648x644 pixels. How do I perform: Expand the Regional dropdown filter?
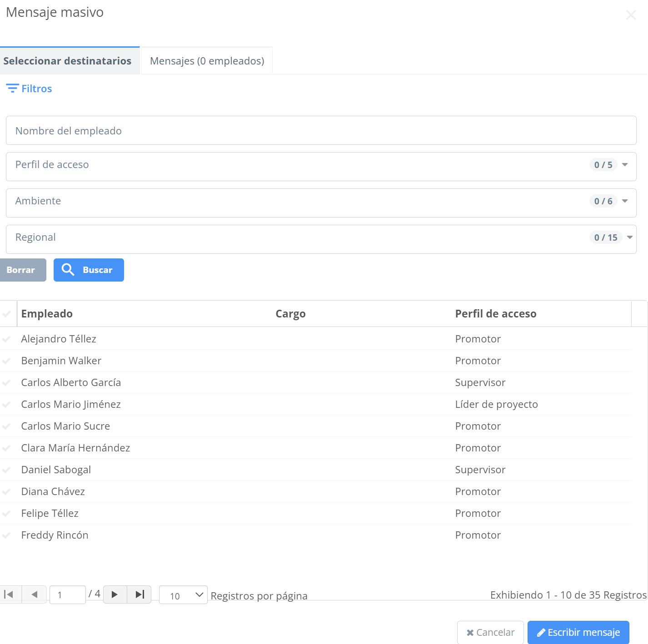click(x=629, y=238)
